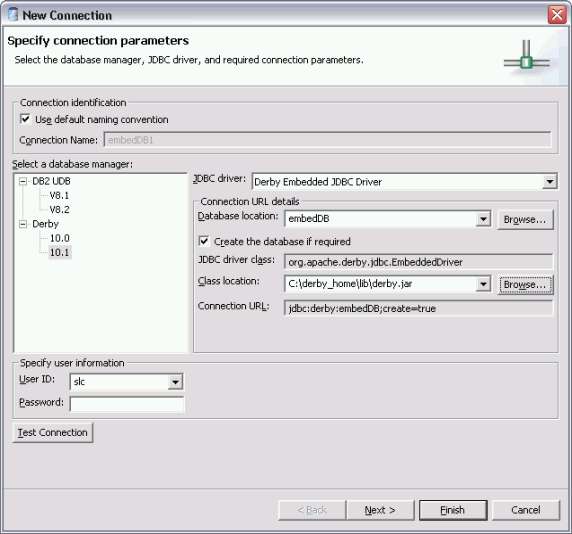Click Finish to create connection

[453, 510]
